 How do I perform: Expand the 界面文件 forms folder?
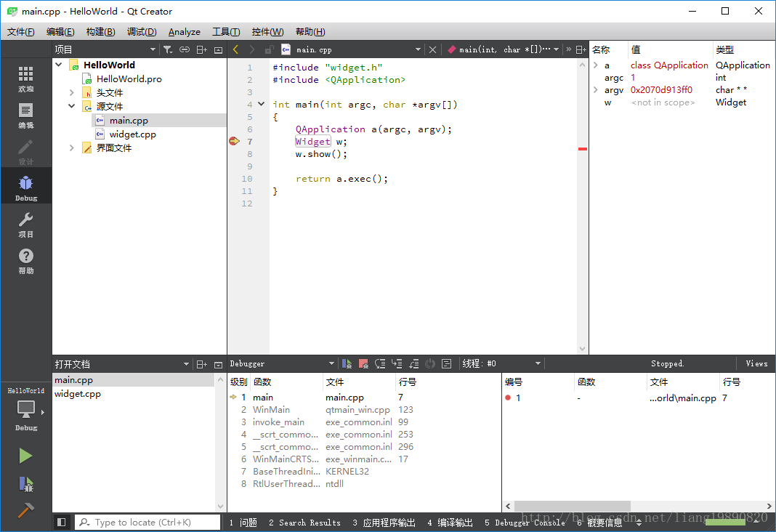tap(72, 148)
